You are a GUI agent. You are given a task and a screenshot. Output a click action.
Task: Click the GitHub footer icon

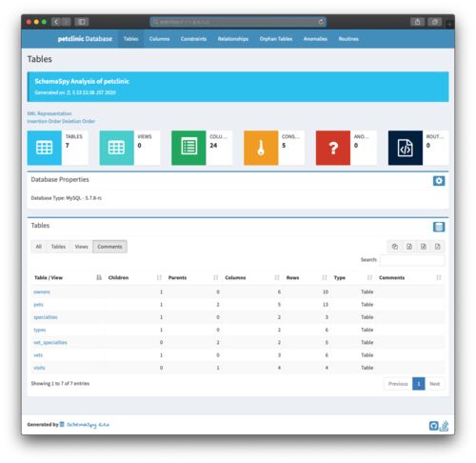(x=433, y=426)
